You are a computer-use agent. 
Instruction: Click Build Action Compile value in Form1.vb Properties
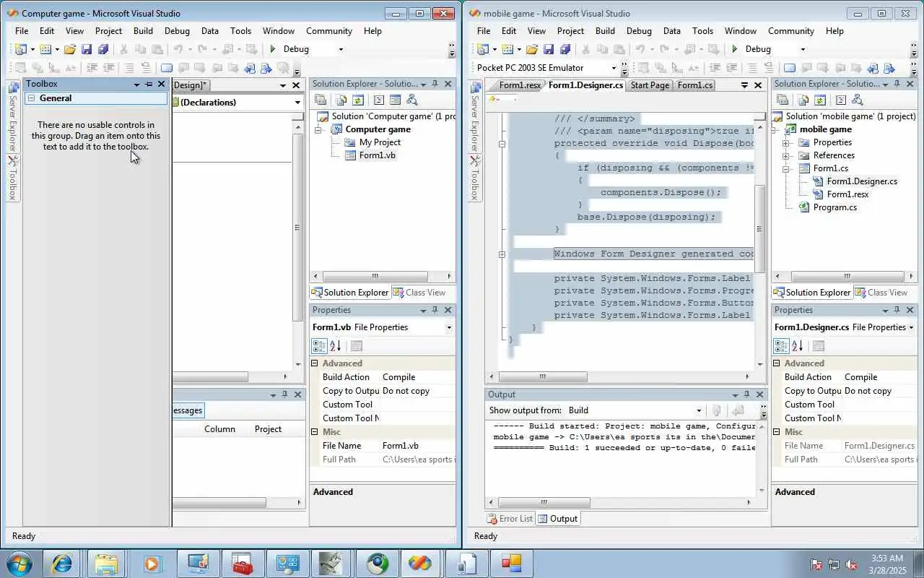[x=417, y=377]
